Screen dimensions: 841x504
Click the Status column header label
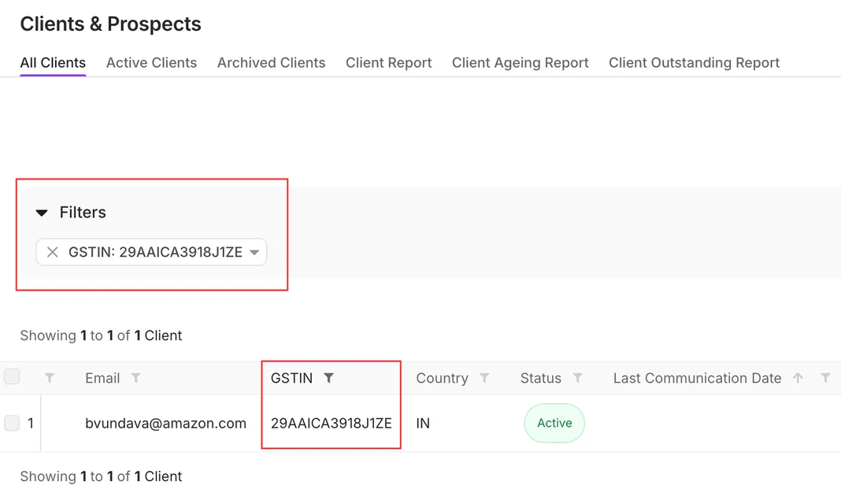tap(541, 378)
